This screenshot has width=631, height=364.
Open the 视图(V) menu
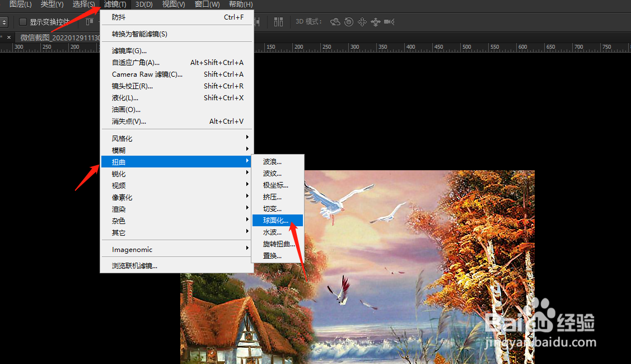(x=174, y=4)
